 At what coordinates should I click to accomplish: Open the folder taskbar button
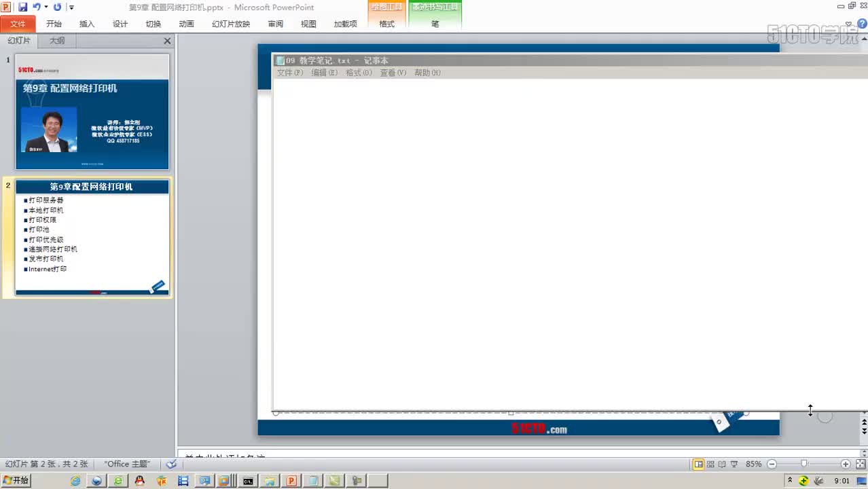(x=270, y=480)
